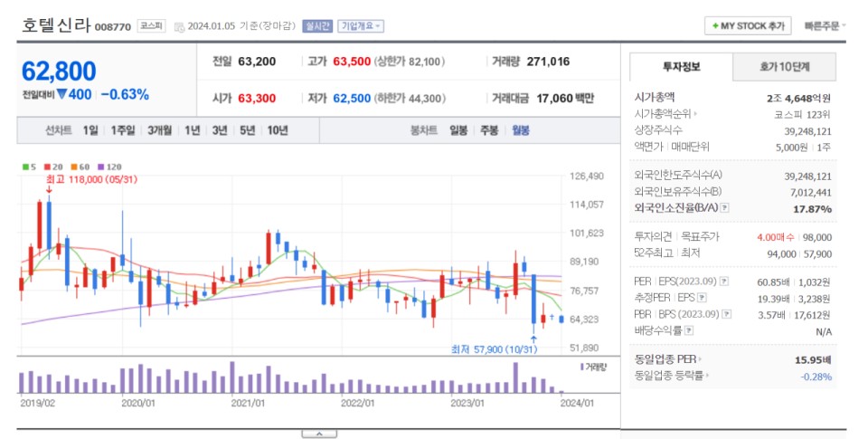
Task: Click the -0.63% change value
Action: click(x=125, y=95)
